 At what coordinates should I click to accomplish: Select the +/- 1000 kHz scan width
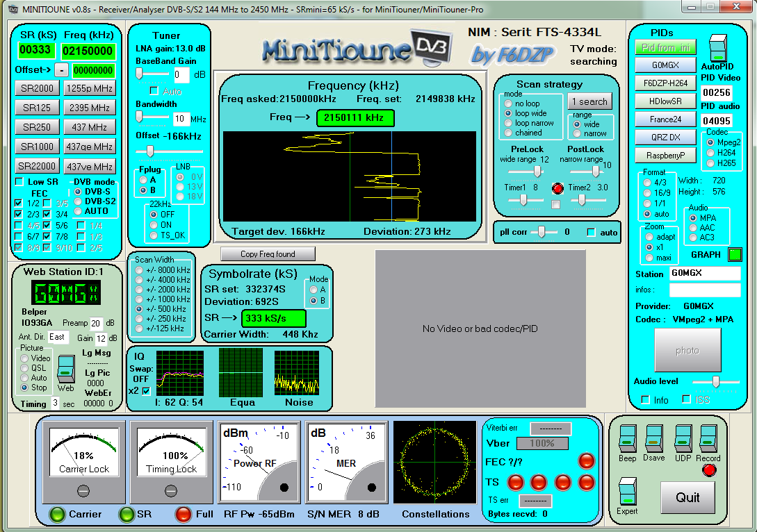point(139,299)
